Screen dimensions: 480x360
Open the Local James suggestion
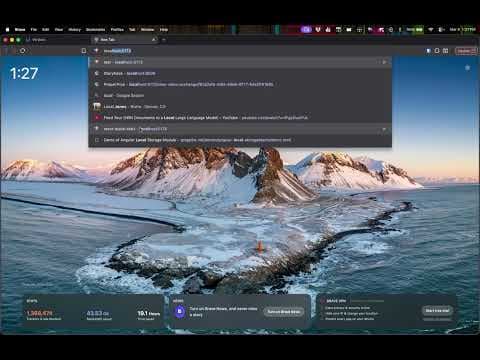(240, 107)
